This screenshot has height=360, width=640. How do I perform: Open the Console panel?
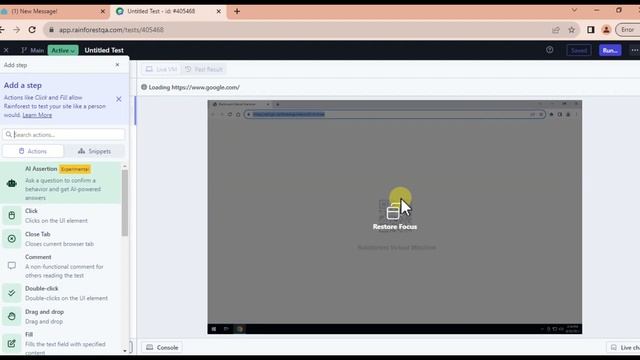point(162,347)
